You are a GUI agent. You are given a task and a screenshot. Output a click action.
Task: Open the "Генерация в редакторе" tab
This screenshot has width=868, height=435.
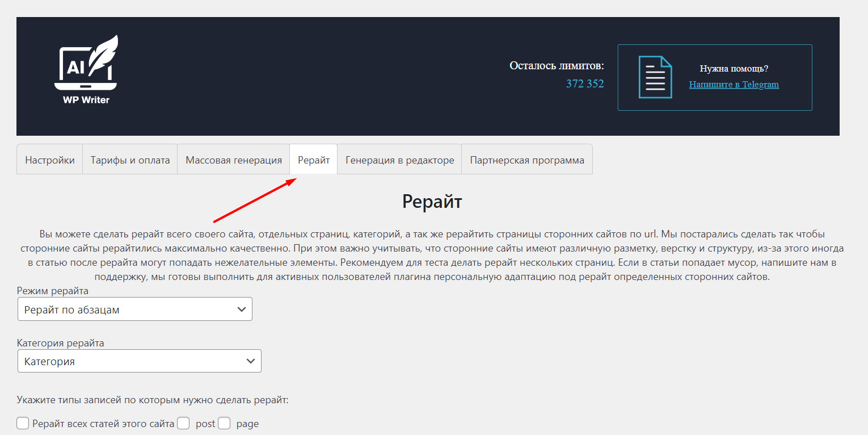tap(399, 160)
